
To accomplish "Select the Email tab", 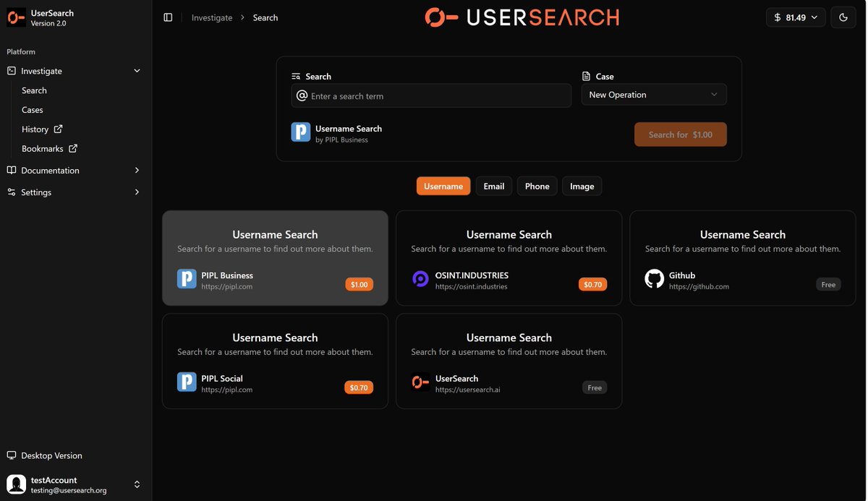I will coord(494,186).
